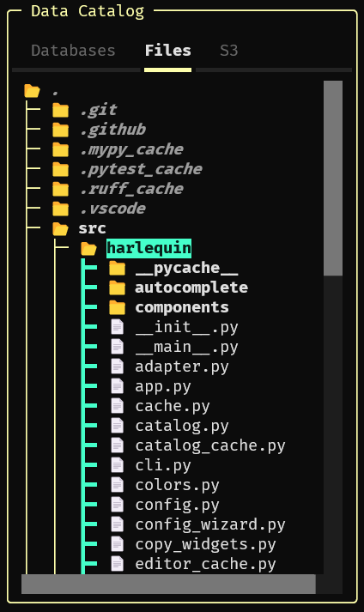Expand the .pytest_cache directory
Image resolution: width=364 pixels, height=612 pixels.
click(141, 169)
